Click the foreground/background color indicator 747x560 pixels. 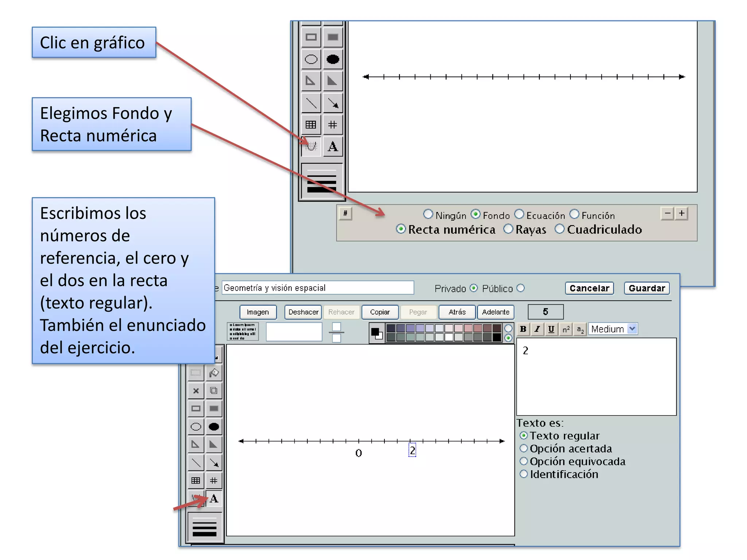[x=377, y=333]
